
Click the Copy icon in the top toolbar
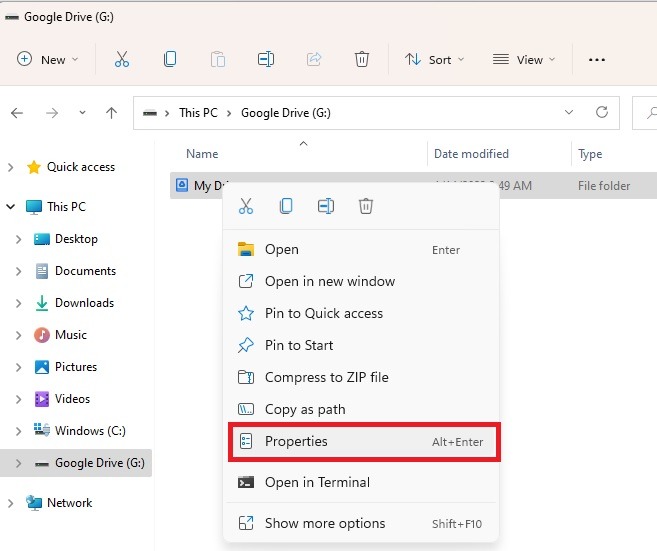coord(170,59)
